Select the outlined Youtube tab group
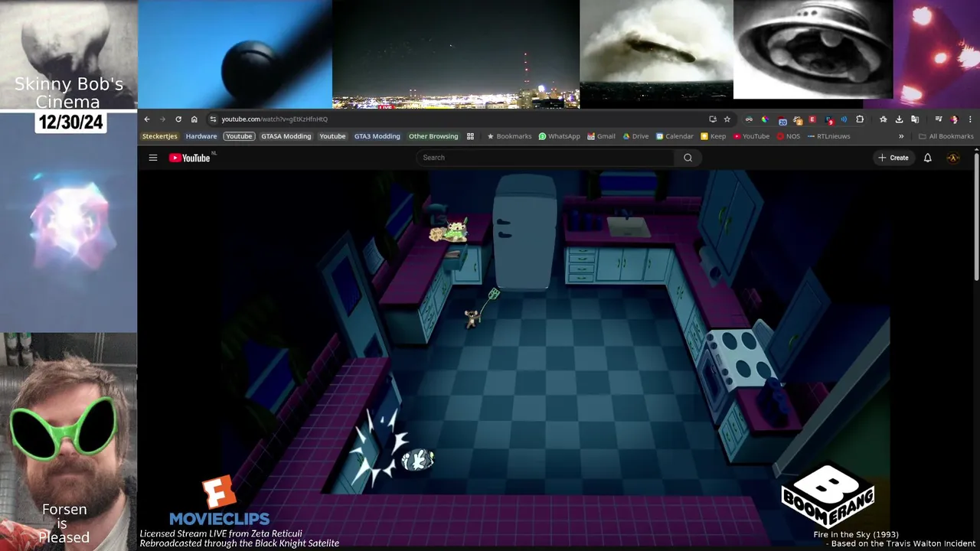980x551 pixels. click(239, 136)
